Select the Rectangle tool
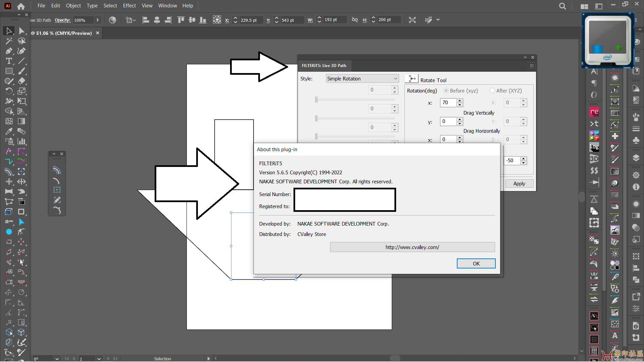The width and height of the screenshot is (644, 362). coord(9,71)
